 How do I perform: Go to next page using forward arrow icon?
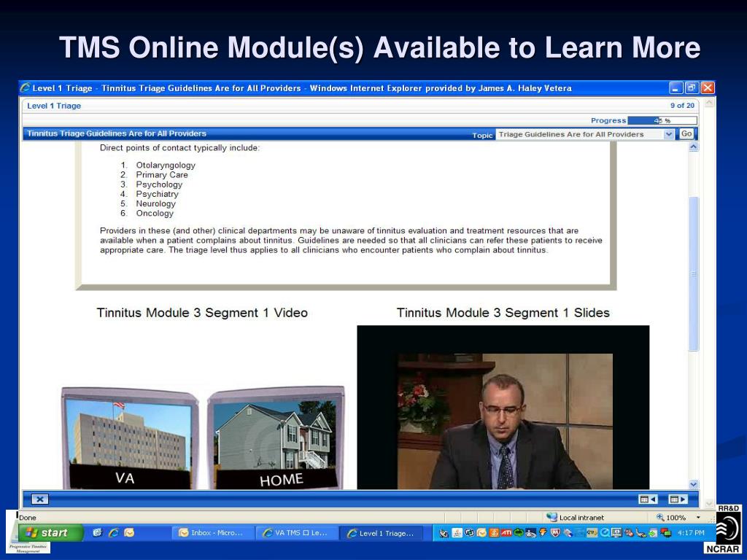678,499
